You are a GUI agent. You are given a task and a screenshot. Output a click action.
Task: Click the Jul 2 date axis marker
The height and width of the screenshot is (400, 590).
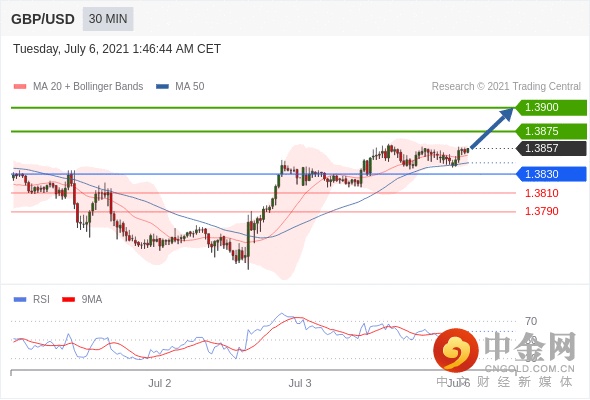click(x=160, y=383)
